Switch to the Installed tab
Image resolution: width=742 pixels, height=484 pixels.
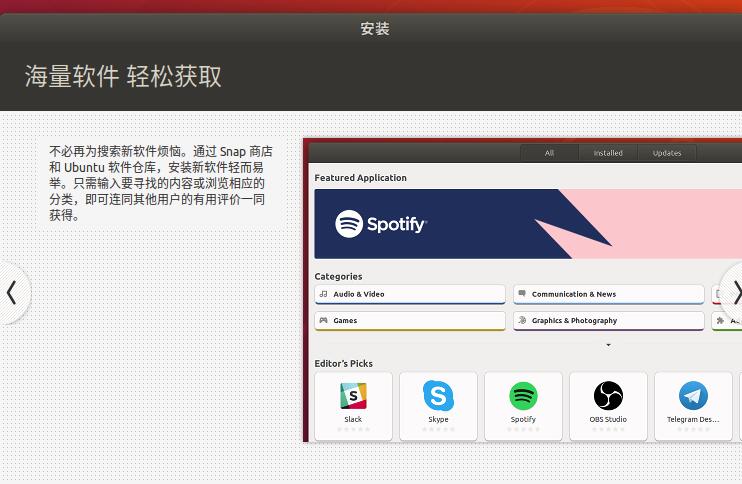pyautogui.click(x=607, y=153)
